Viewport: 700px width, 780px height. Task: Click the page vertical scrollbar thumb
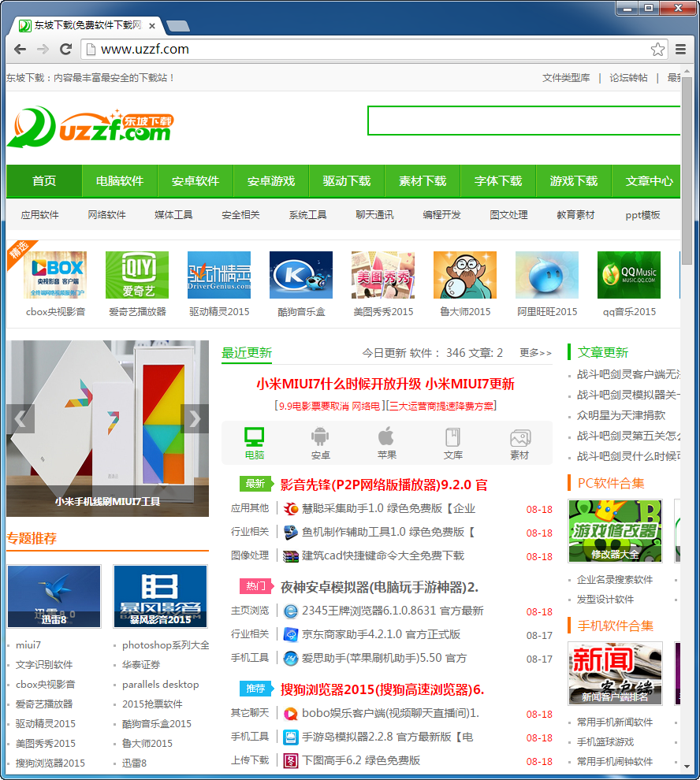687,171
